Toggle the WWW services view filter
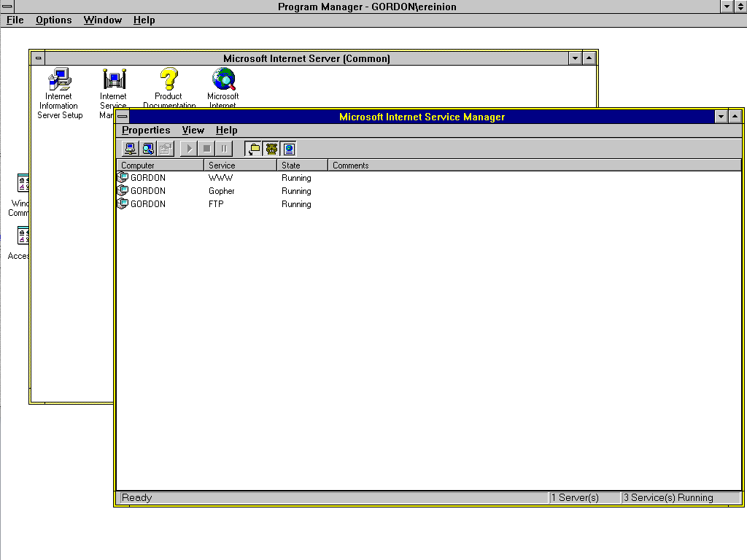This screenshot has height=560, width=747. [289, 149]
